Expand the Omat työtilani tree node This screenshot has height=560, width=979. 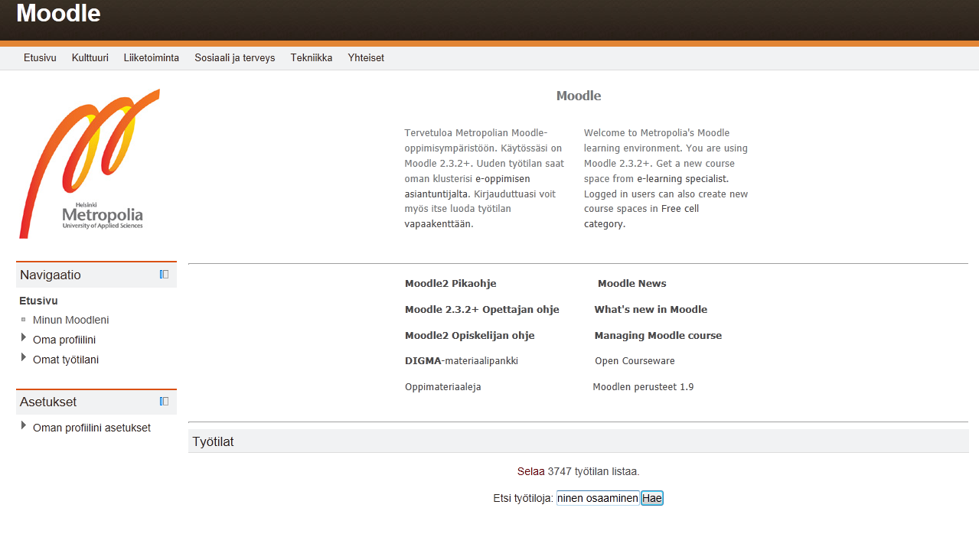[x=24, y=358]
